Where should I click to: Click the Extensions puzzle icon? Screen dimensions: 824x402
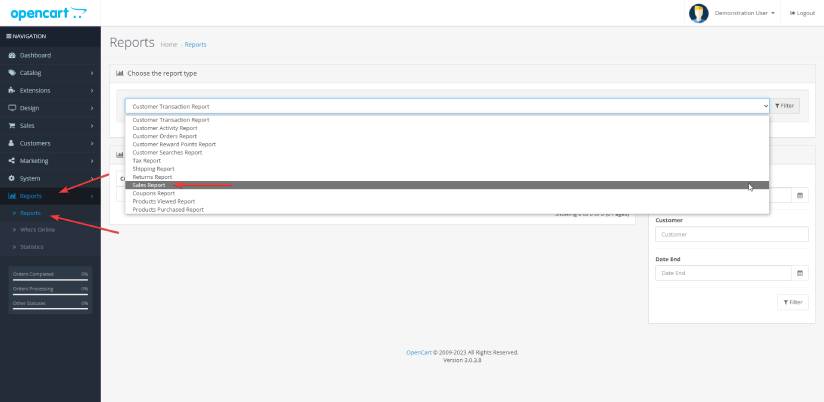coord(11,90)
